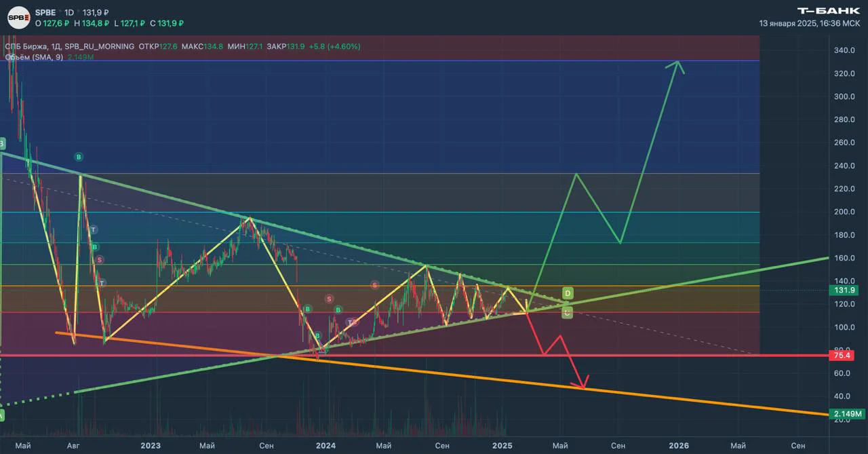Click the 200.0 price axis label
This screenshot has height=454, width=868.
[x=844, y=212]
